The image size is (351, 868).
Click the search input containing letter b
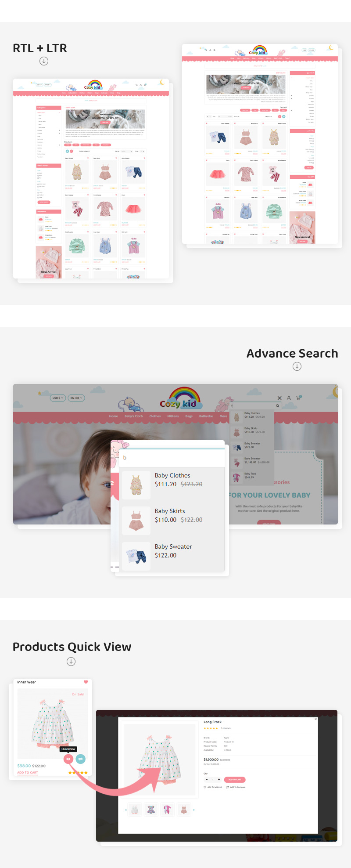(173, 458)
